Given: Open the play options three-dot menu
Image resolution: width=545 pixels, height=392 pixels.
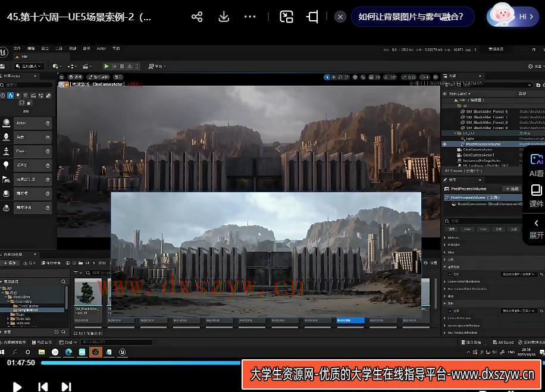Looking at the screenshot, I should coord(137,66).
